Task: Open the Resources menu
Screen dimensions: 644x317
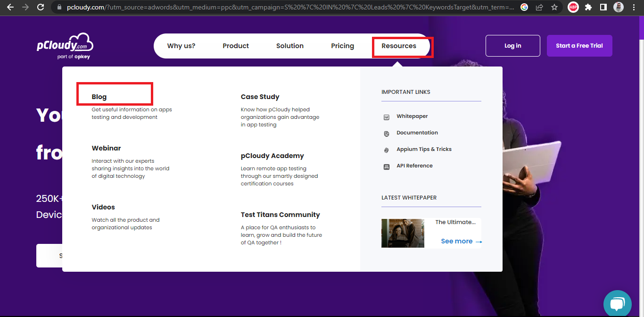Action: point(399,46)
